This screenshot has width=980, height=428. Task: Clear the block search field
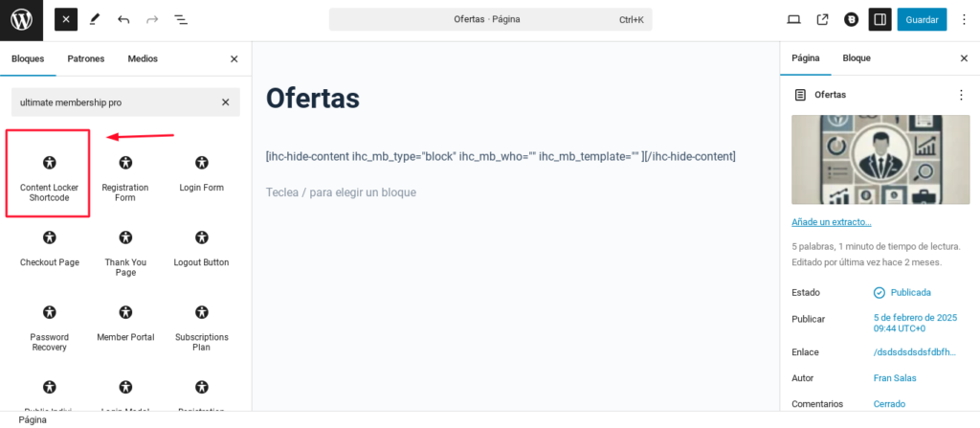coord(226,102)
